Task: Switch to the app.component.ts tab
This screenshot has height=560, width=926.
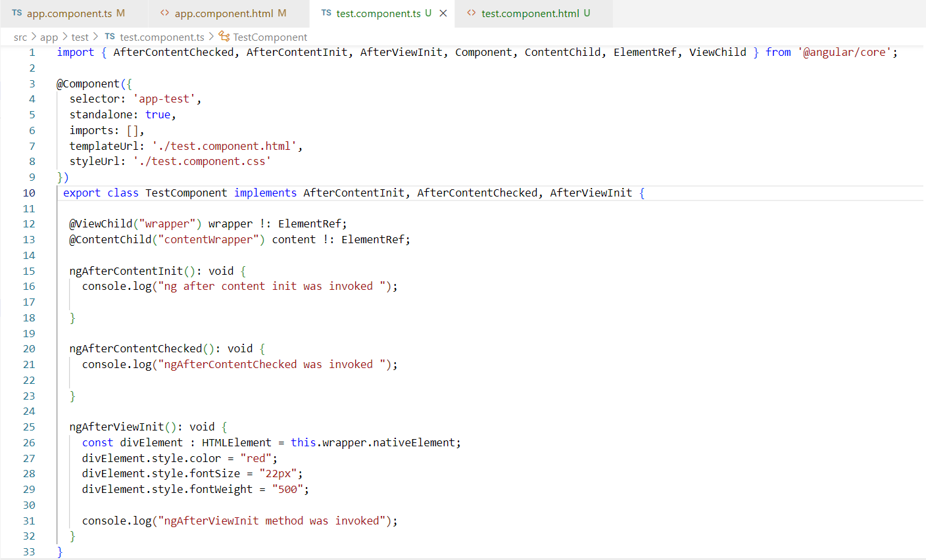Action: coord(69,13)
